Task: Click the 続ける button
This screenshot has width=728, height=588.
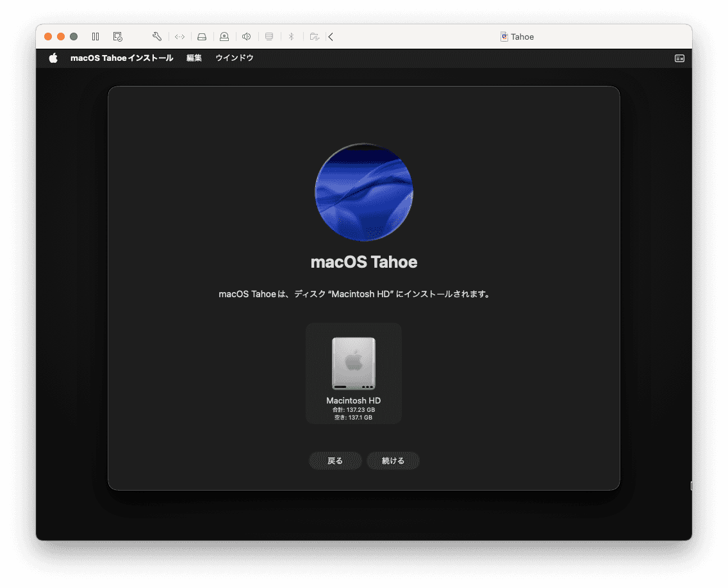Action: pyautogui.click(x=393, y=461)
